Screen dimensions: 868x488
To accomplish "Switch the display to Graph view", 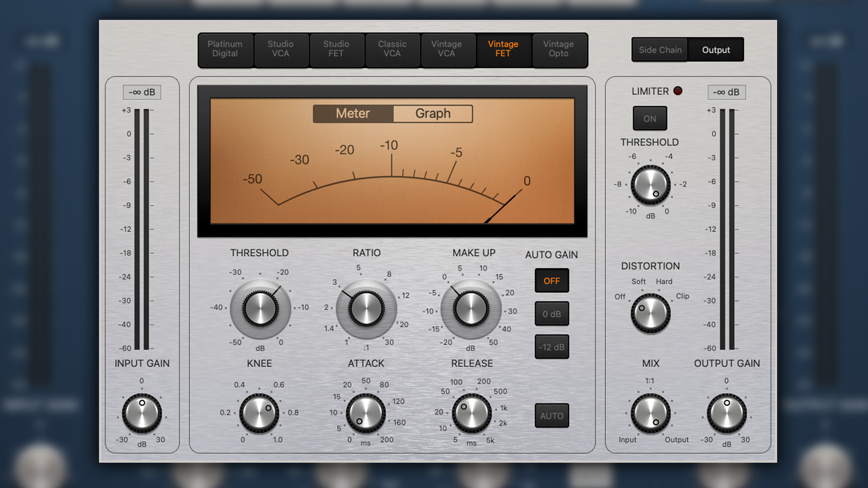I will tap(432, 113).
